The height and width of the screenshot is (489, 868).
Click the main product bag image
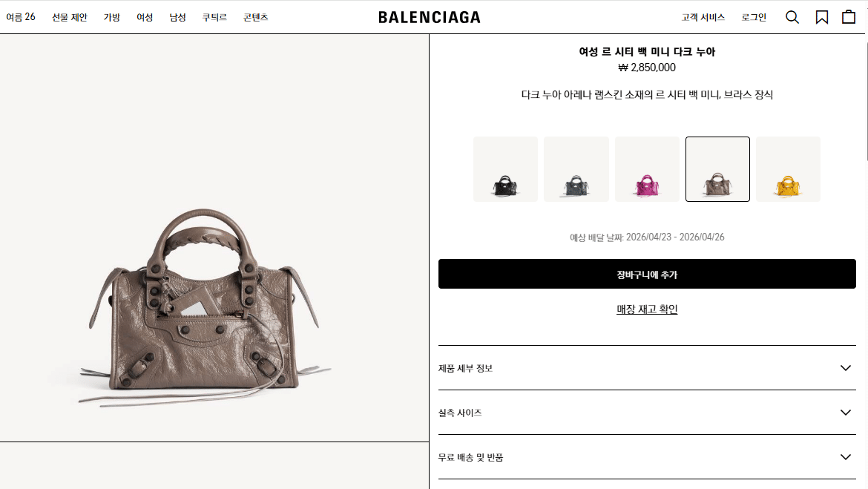(x=204, y=307)
